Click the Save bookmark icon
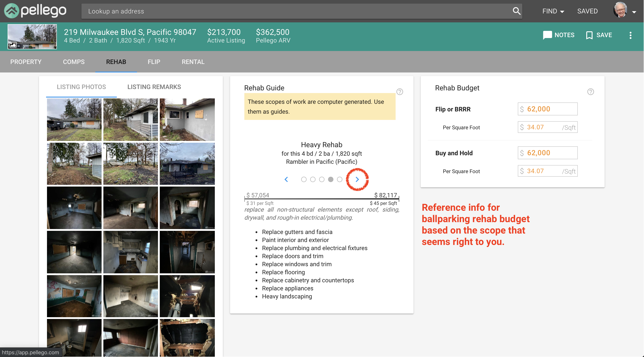Viewport: 644px width, 357px height. point(589,35)
